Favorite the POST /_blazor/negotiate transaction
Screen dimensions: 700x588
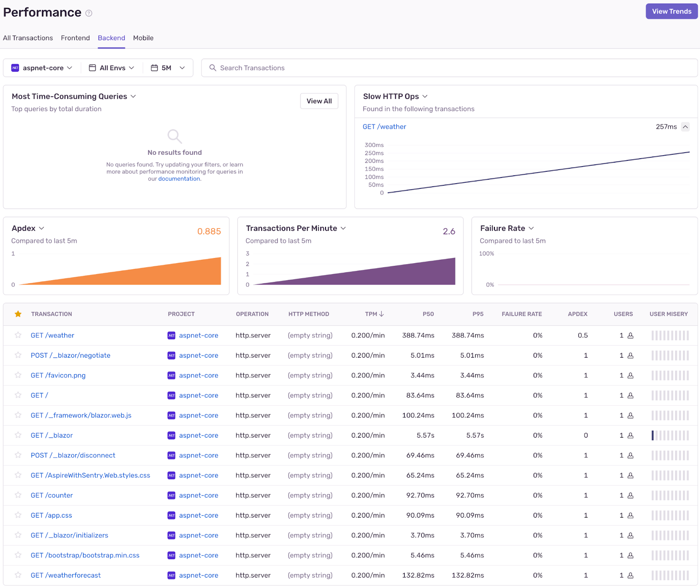18,355
